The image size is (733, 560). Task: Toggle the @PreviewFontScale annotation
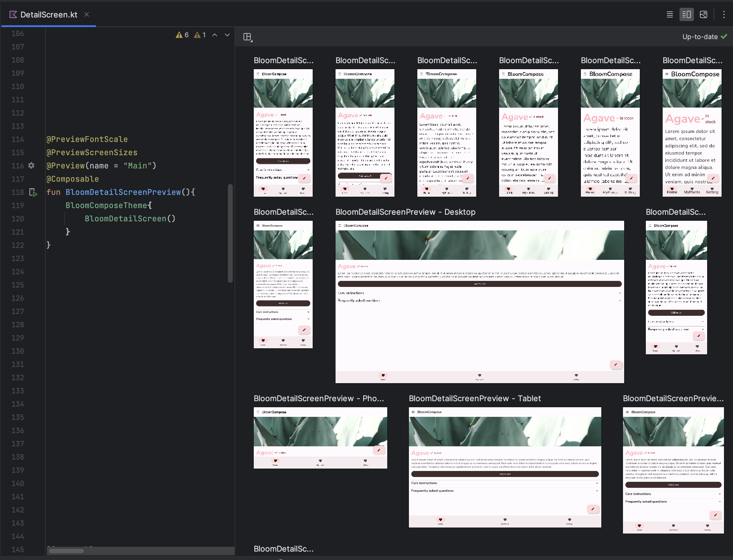(x=87, y=139)
